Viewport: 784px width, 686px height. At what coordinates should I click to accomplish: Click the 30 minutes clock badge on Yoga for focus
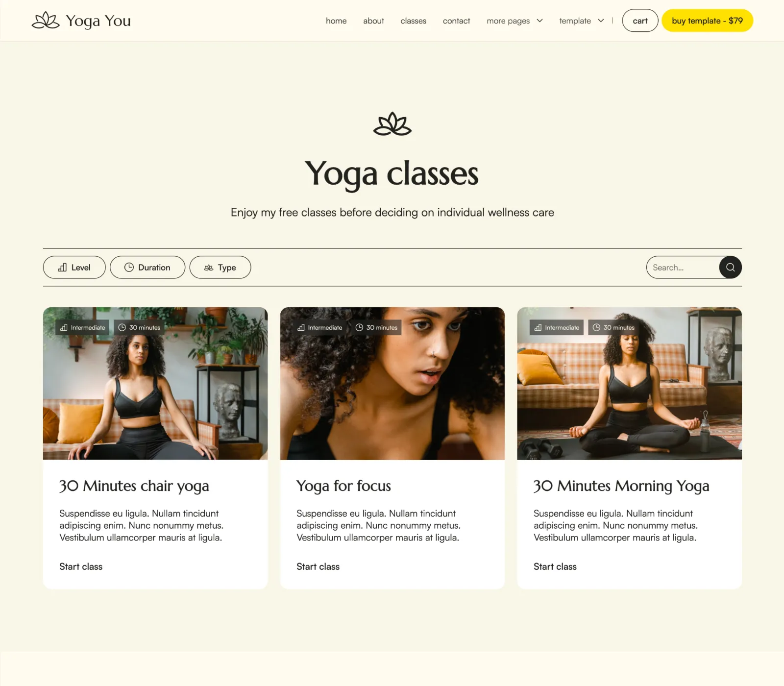pos(376,328)
